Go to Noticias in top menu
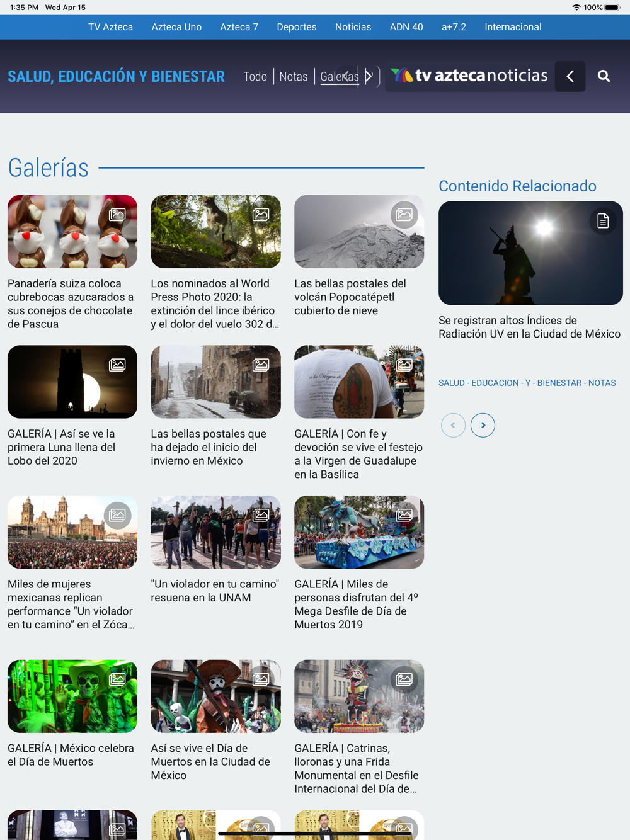Screen dimensions: 630x840 [x=353, y=27]
